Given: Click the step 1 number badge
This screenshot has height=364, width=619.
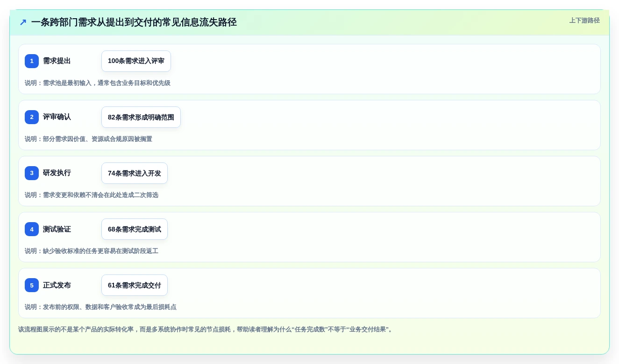Looking at the screenshot, I should 32,61.
